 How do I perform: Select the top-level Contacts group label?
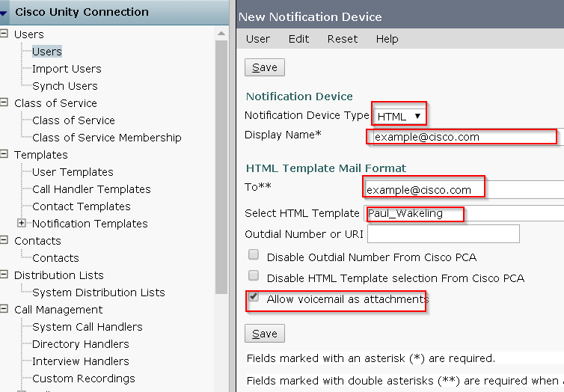pos(37,241)
